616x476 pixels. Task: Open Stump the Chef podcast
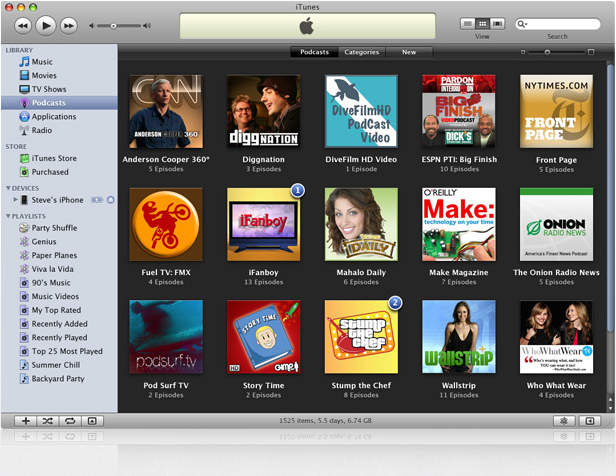[x=361, y=337]
